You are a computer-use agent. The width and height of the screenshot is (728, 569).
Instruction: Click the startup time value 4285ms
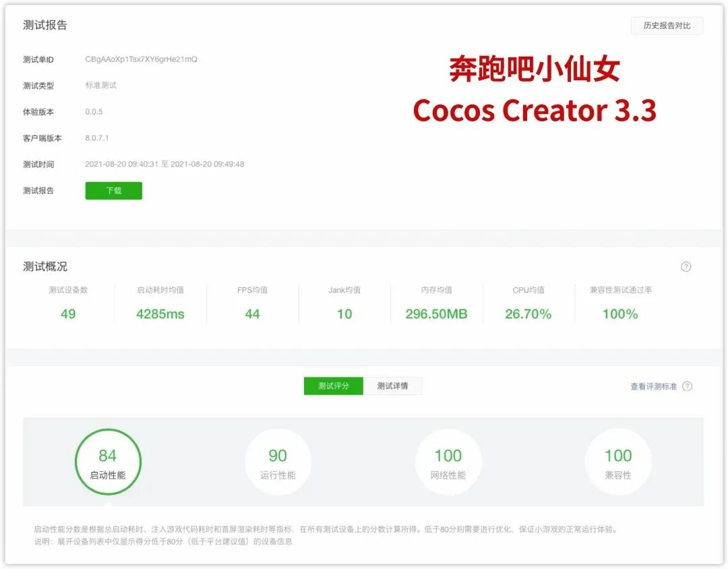coord(160,314)
